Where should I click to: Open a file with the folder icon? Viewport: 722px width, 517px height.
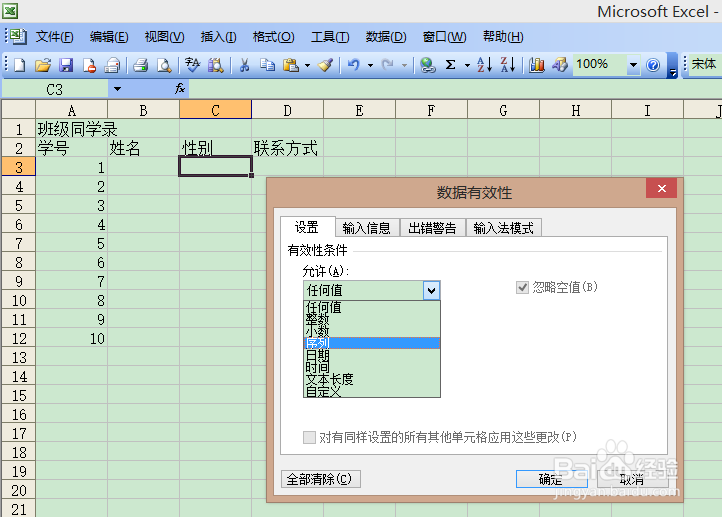[x=42, y=65]
